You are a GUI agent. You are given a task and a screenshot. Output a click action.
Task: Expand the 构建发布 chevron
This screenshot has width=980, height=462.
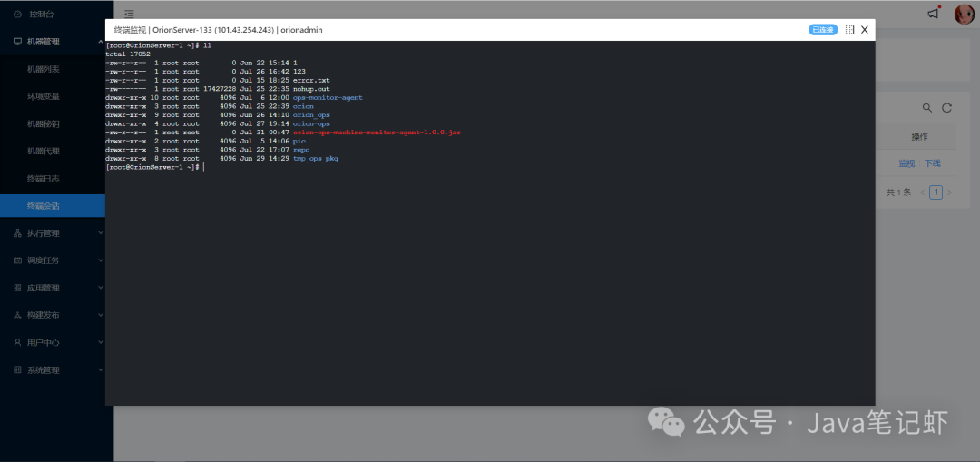pyautogui.click(x=101, y=316)
